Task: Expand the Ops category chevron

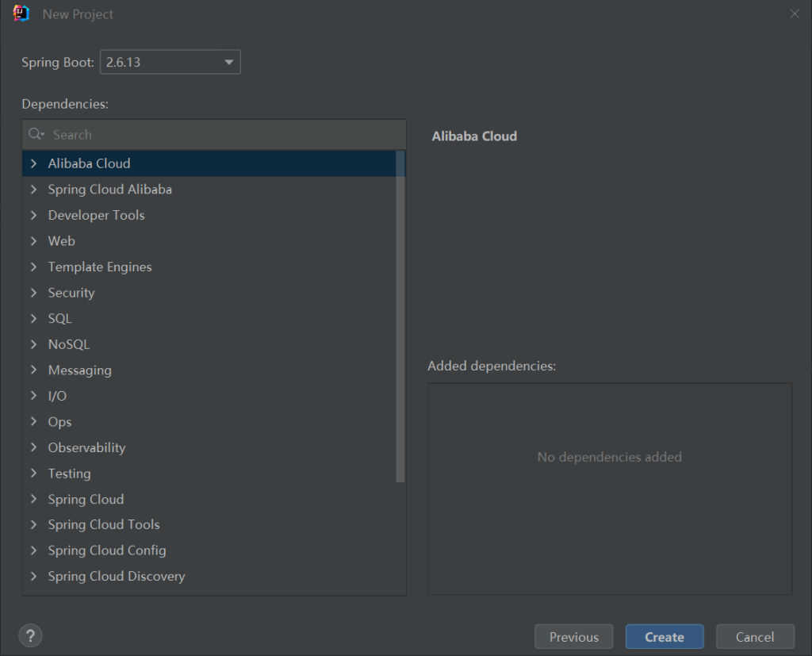Action: 33,422
